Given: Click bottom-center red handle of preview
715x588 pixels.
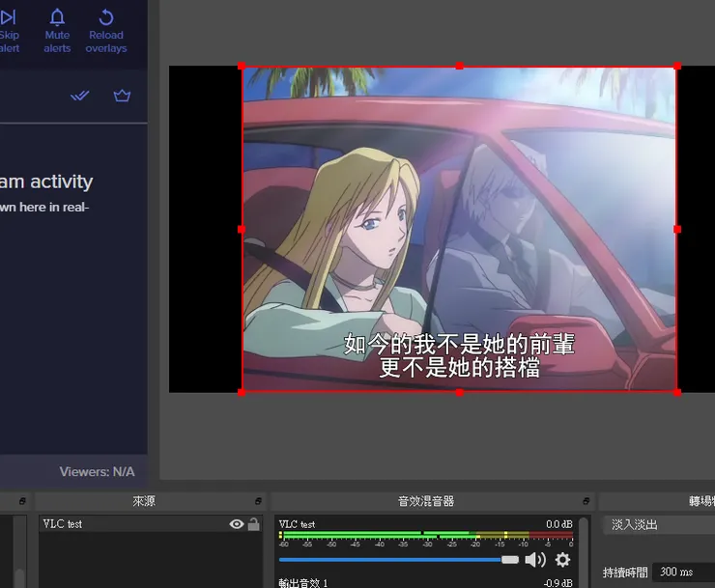Looking at the screenshot, I should pyautogui.click(x=460, y=392).
